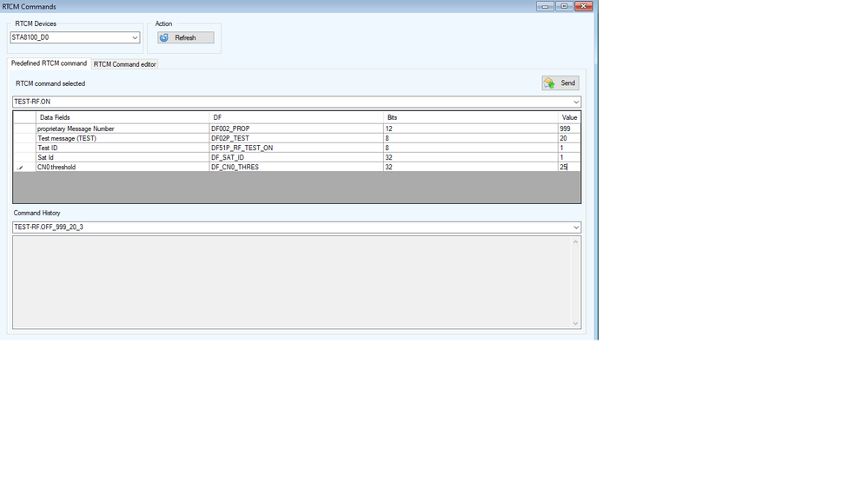Click the Value column header
The height and width of the screenshot is (488, 868).
point(569,117)
